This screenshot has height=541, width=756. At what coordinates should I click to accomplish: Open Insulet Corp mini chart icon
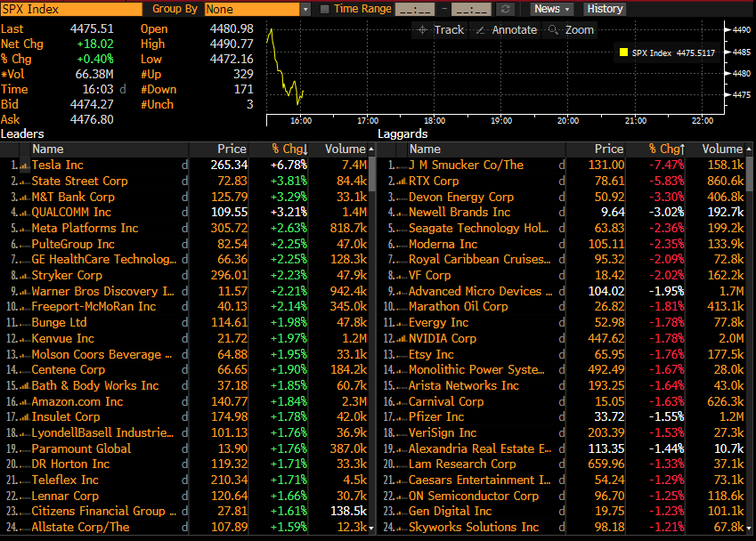24,417
